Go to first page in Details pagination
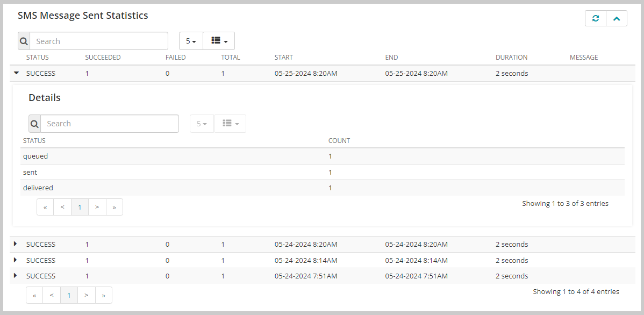Viewport: 644px width, 315px height. point(46,207)
